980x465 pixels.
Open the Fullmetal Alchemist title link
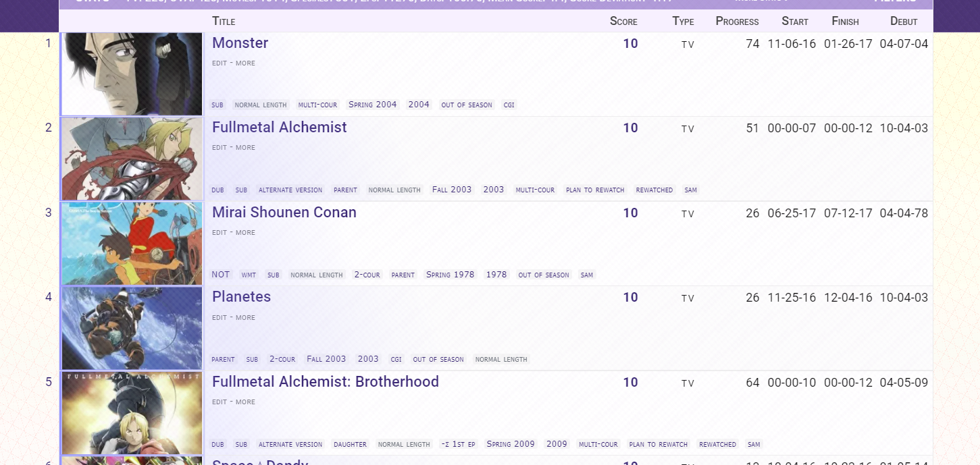(280, 128)
